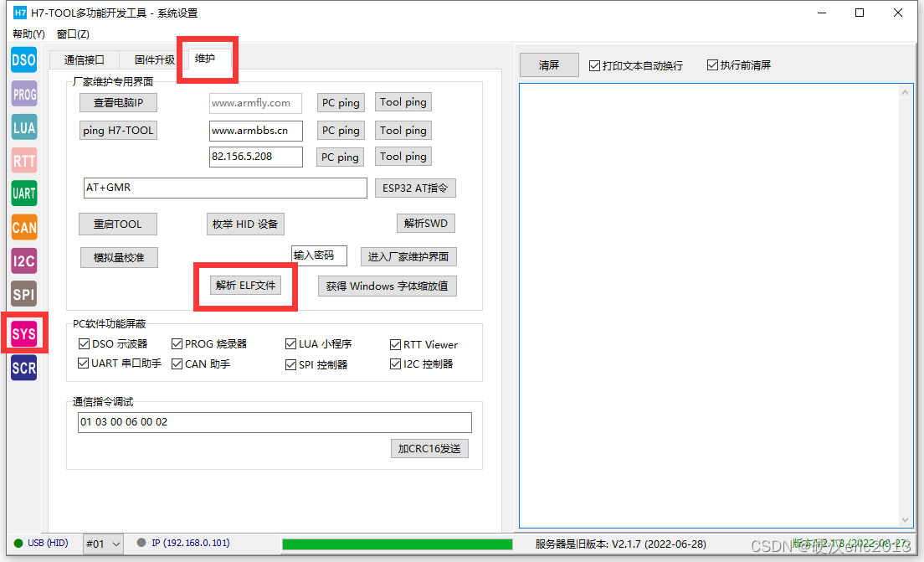
Task: Click PC ping for www.armfly.com
Action: [x=341, y=103]
